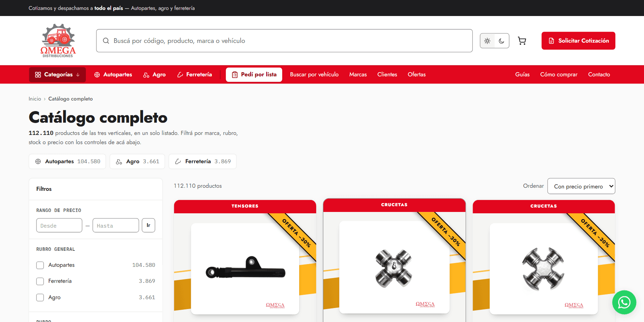Open the Clientes page
Viewport: 644px width, 322px height.
[387, 74]
